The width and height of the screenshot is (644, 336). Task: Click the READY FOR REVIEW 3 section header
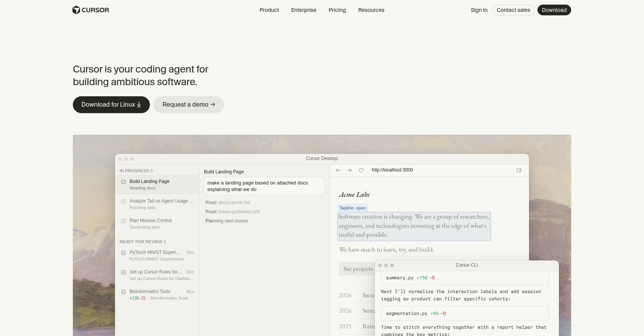[143, 242]
